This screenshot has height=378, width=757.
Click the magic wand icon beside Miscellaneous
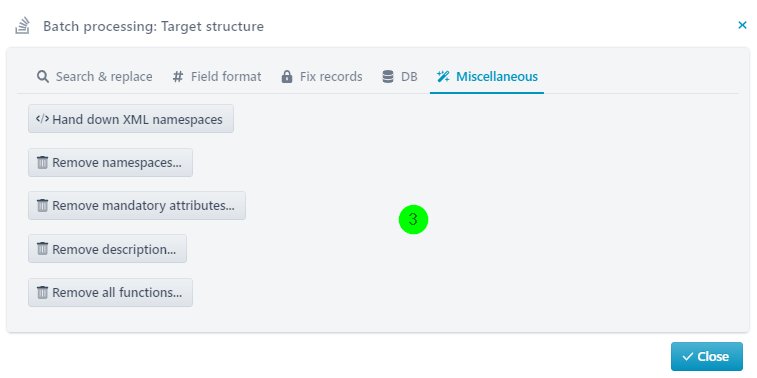pyautogui.click(x=443, y=77)
